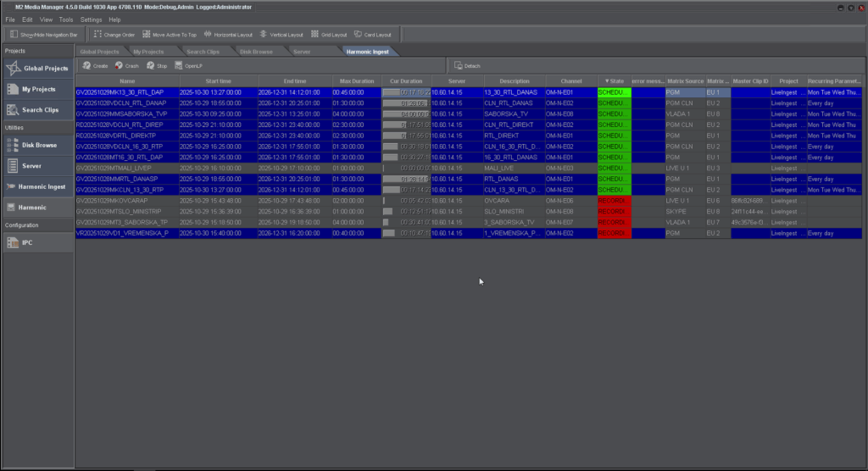The width and height of the screenshot is (868, 471).
Task: Switch to the Disk Browse tab
Action: [256, 52]
